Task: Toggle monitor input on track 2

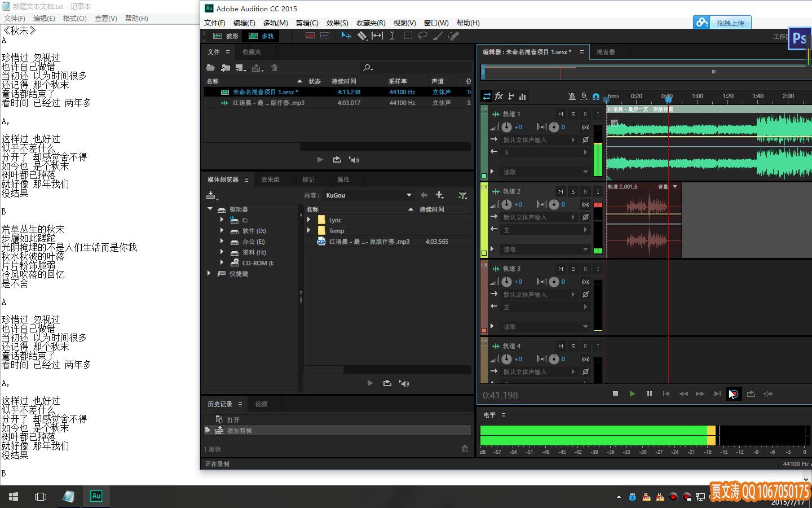Action: 598,191
